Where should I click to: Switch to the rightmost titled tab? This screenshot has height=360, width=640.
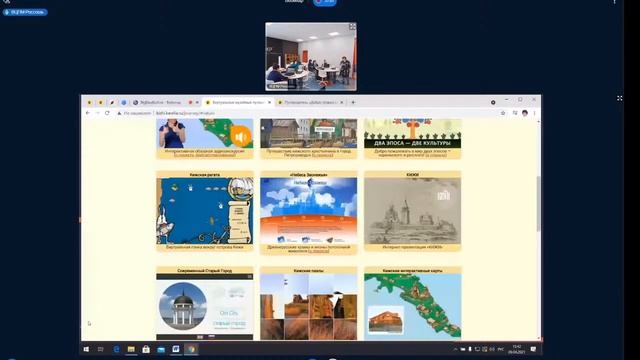(x=310, y=102)
